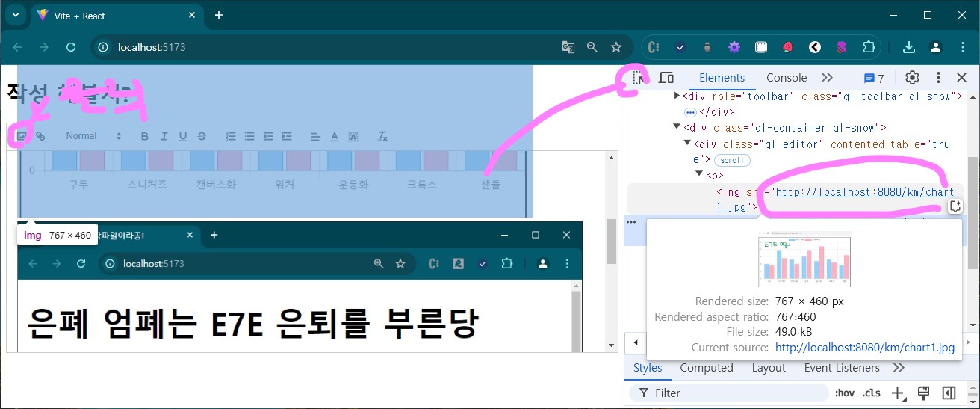Viewport: 980px width, 409px height.
Task: Click the scroll badge on ql-editor
Action: click(732, 160)
